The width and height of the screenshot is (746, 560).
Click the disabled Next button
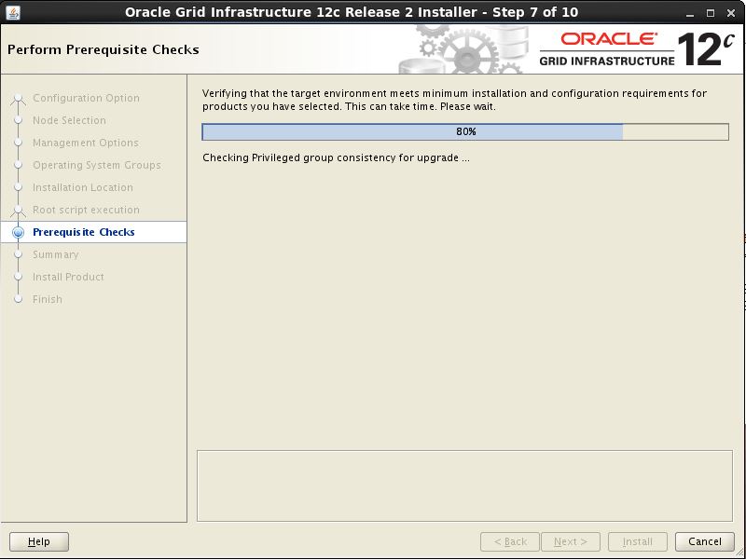pyautogui.click(x=571, y=541)
